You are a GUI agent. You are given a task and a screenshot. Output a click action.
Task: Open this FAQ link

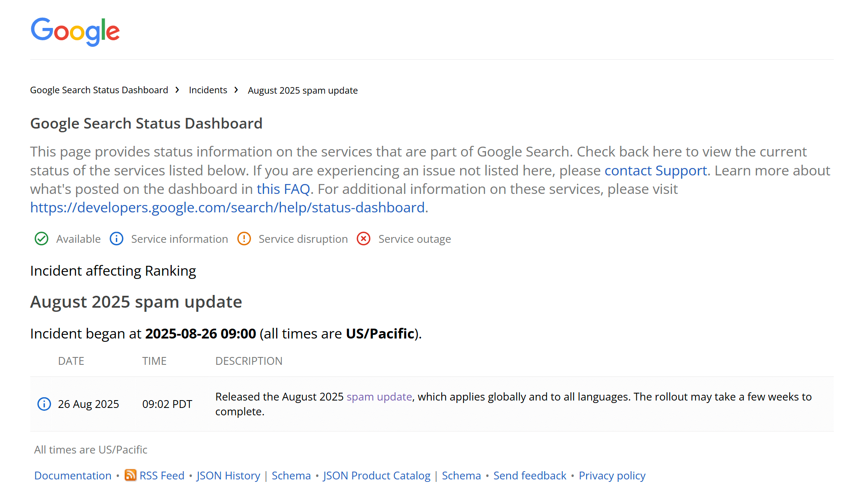click(x=284, y=189)
